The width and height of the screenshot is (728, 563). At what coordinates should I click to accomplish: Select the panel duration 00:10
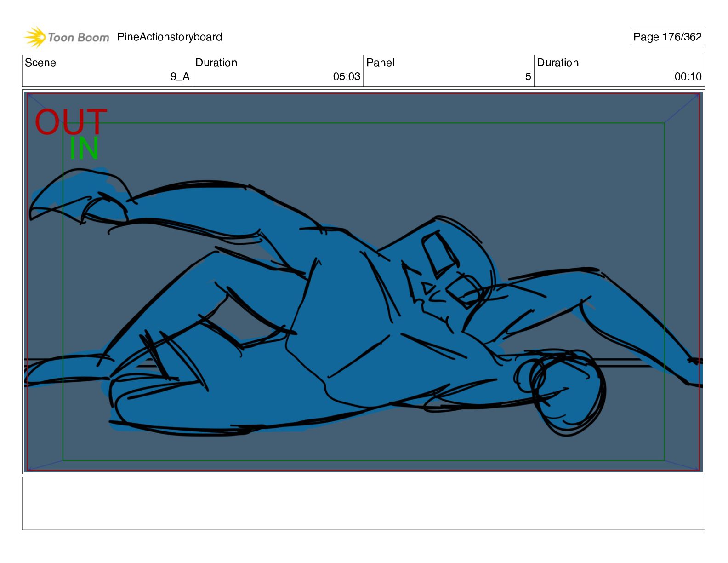tap(688, 77)
